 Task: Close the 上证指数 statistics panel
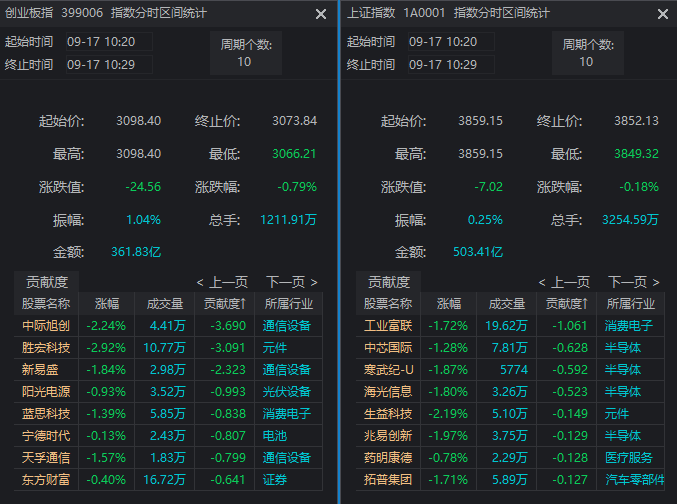pyautogui.click(x=663, y=14)
